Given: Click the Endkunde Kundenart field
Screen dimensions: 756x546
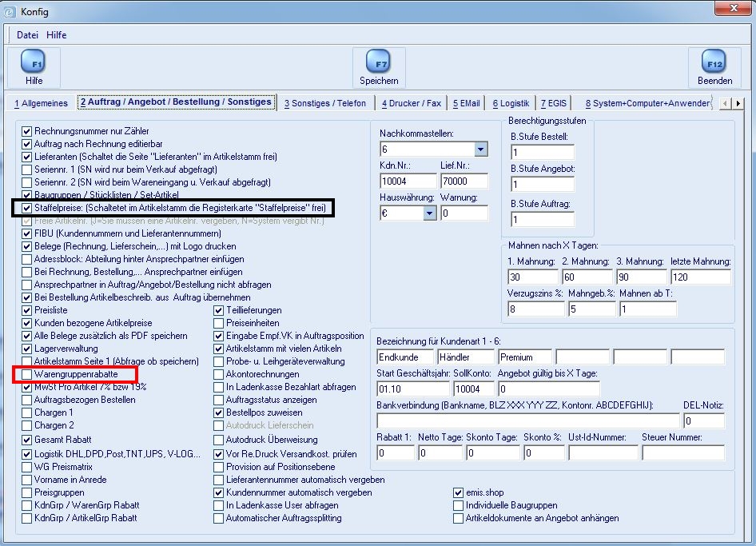Looking at the screenshot, I should (x=405, y=357).
